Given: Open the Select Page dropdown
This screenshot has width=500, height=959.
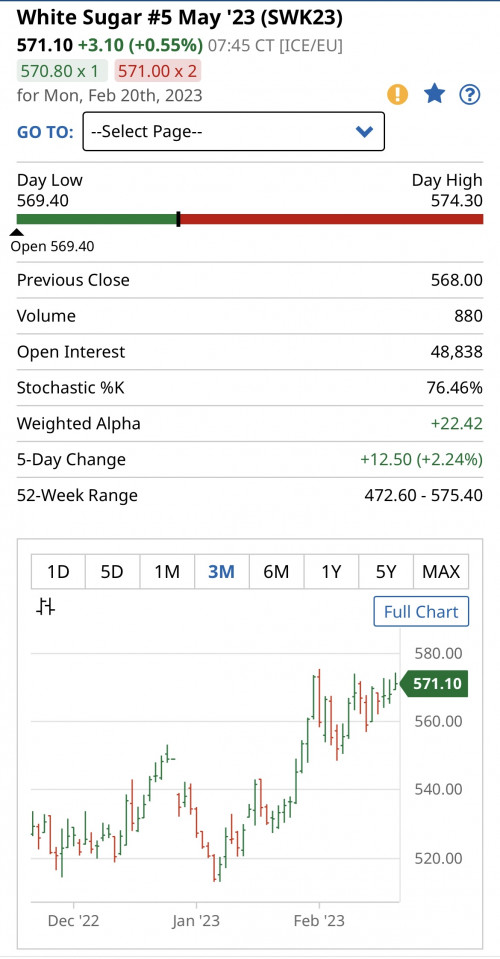Looking at the screenshot, I should click(233, 131).
